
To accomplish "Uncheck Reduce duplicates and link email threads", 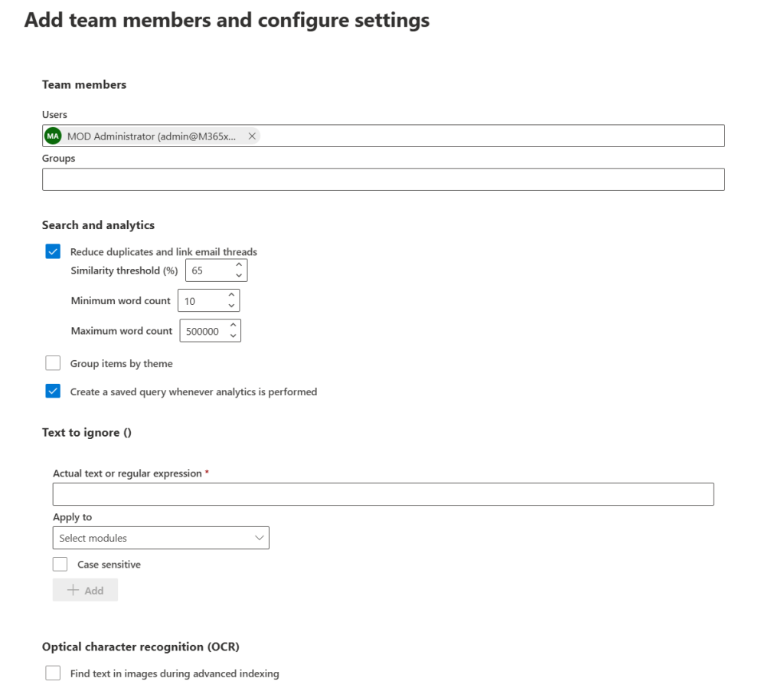I will 53,251.
